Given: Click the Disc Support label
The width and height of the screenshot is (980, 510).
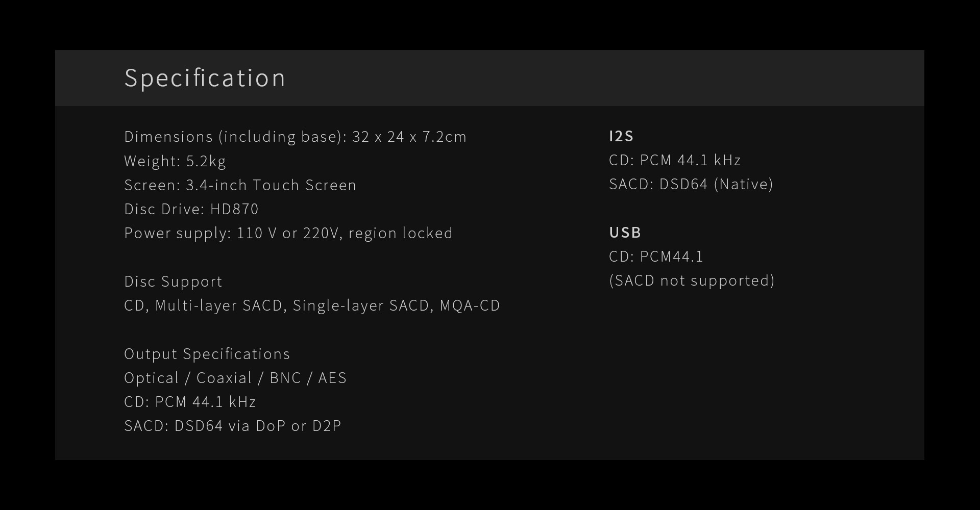Looking at the screenshot, I should 173,282.
